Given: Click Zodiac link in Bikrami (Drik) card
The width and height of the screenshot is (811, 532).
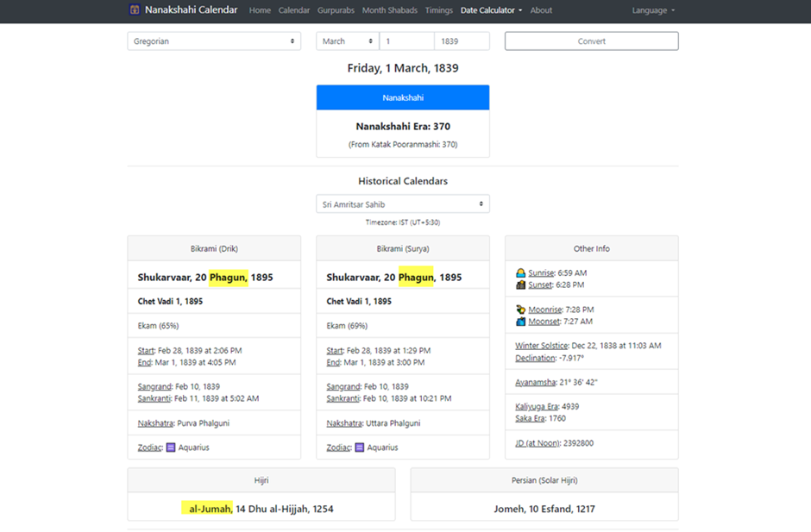Looking at the screenshot, I should coord(150,448).
